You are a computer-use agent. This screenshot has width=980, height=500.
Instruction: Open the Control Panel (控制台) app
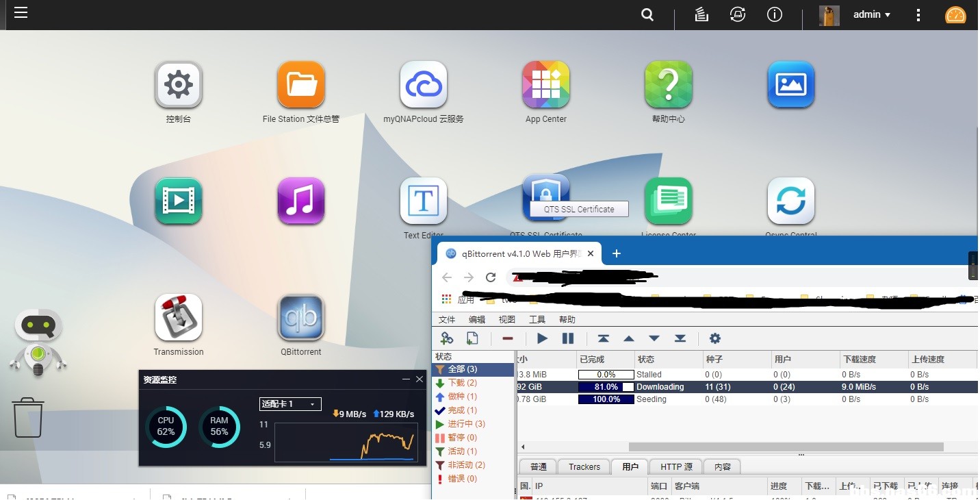coord(179,85)
